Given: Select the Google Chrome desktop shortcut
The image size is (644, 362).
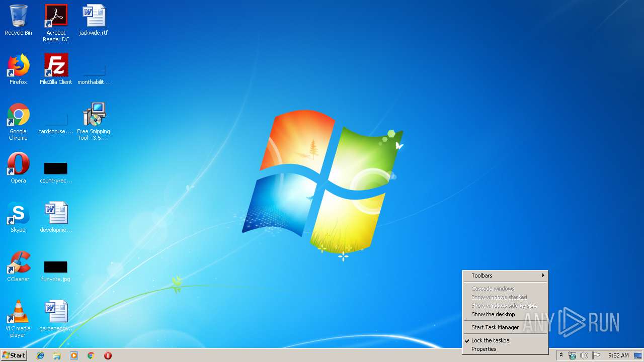Looking at the screenshot, I should tap(18, 122).
